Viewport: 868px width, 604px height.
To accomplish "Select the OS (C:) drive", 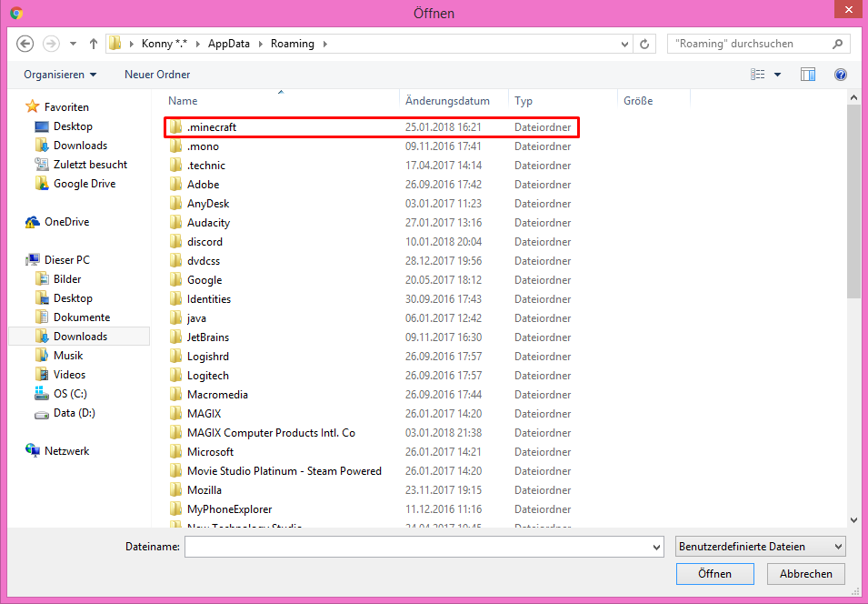I will pos(61,394).
